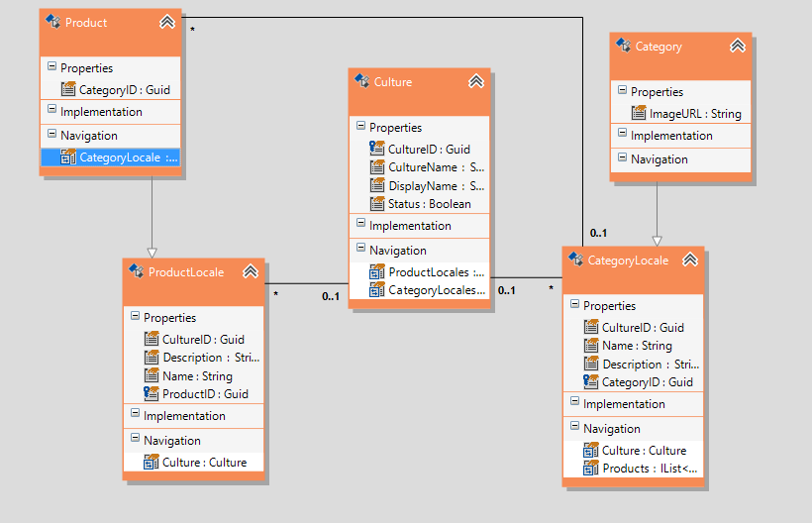
Task: Click the Category entity header icon
Action: [623, 45]
